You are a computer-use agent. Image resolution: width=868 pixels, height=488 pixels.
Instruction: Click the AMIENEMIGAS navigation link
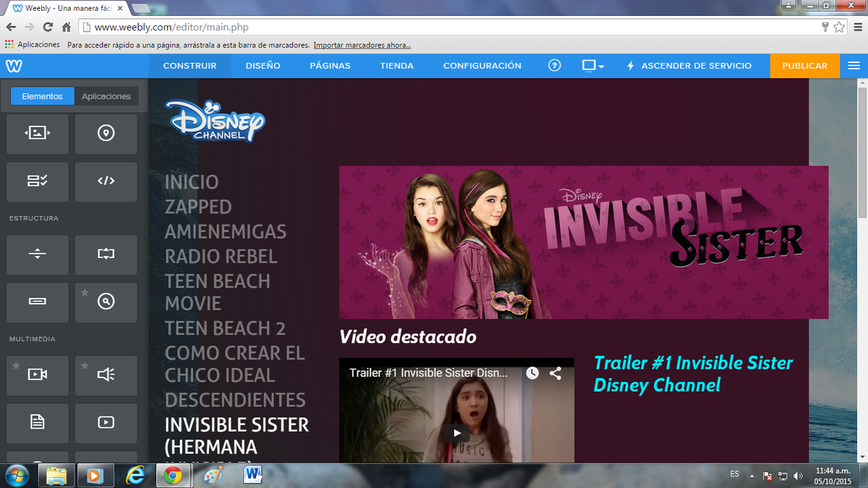coord(226,232)
